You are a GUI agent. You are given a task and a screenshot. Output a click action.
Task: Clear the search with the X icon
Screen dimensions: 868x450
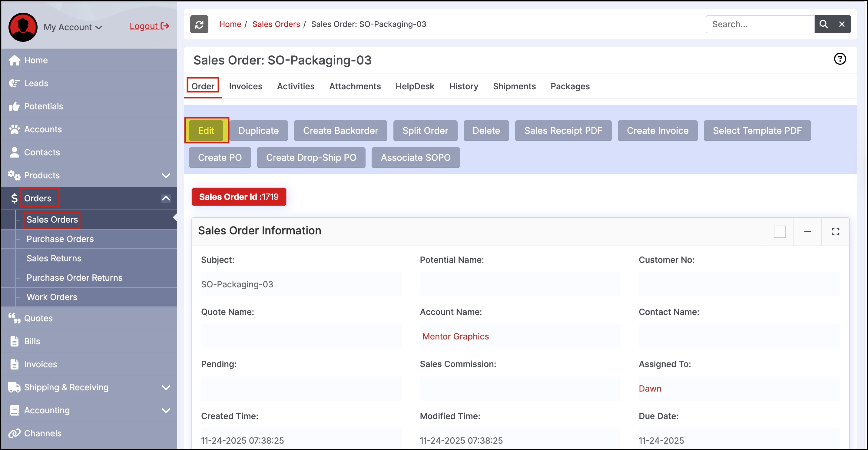(x=841, y=24)
